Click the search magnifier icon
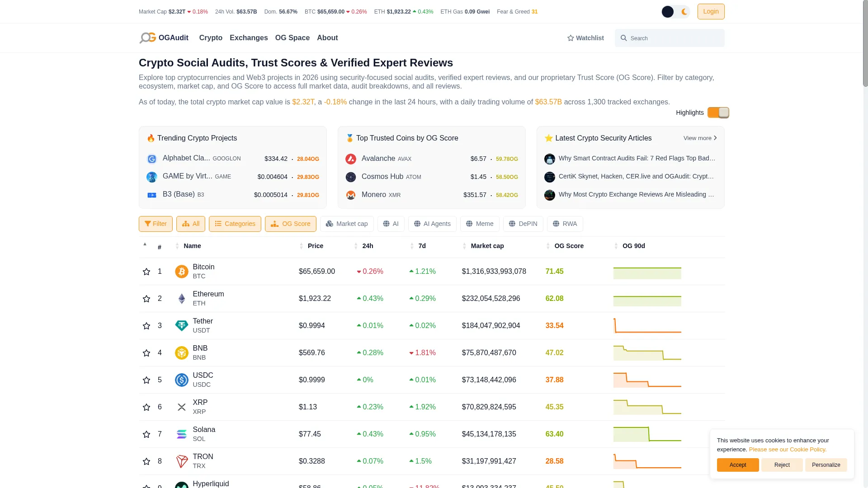Viewport: 868px width, 488px height. pyautogui.click(x=624, y=38)
